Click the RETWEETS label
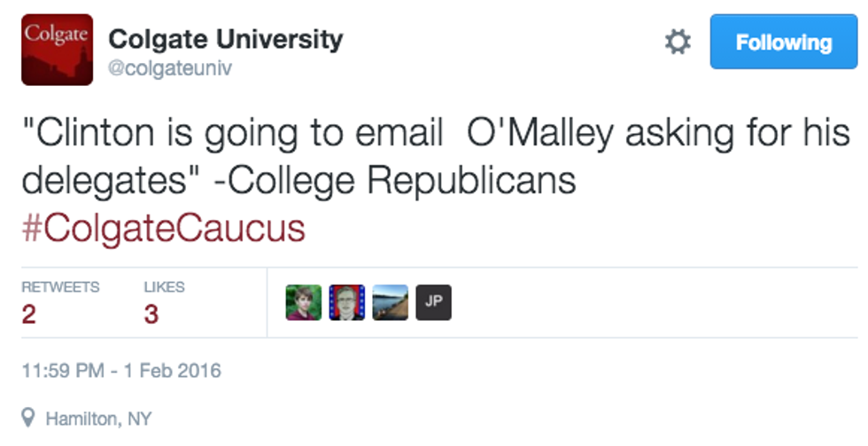 [60, 287]
